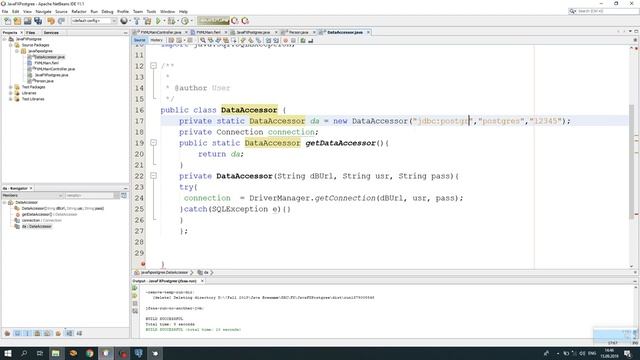Click the Windows Start button
Viewport: 640px width, 360px height.
tap(8, 353)
